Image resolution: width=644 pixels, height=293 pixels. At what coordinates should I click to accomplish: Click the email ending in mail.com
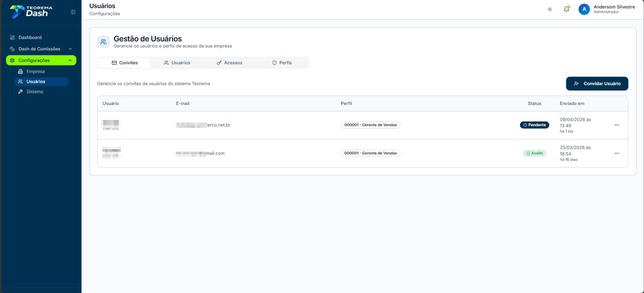click(200, 153)
